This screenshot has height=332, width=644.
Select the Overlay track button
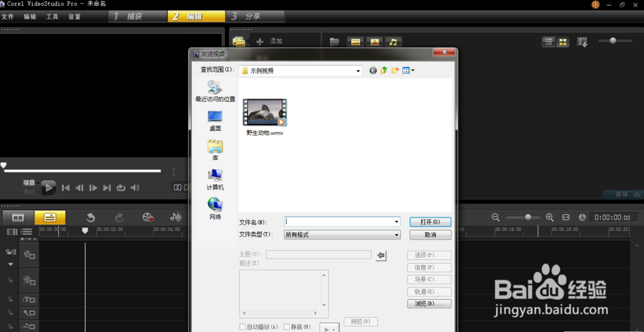29,281
